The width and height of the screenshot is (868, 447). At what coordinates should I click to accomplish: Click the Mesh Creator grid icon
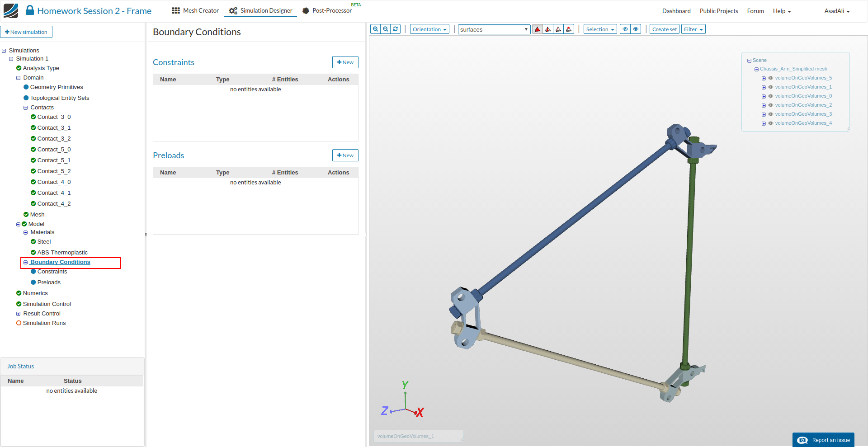176,10
